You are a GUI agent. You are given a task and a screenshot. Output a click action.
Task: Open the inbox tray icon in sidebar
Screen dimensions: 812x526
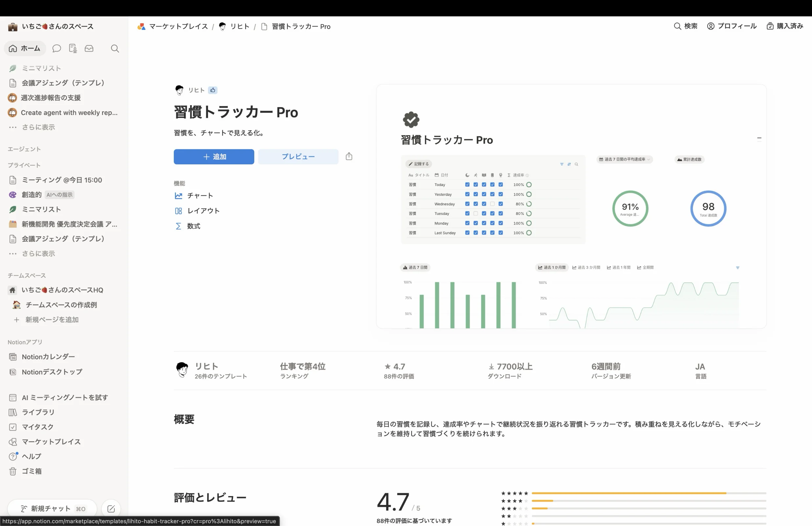[x=89, y=49]
